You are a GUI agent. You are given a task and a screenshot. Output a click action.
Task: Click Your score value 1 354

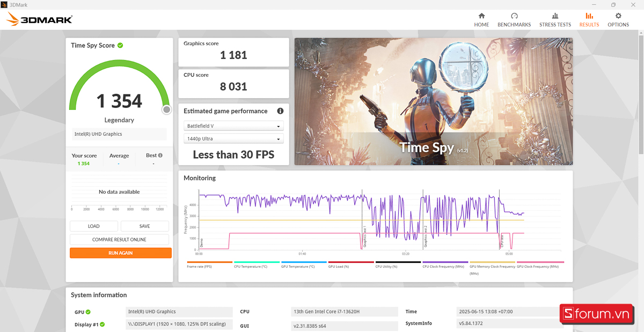[84, 164]
